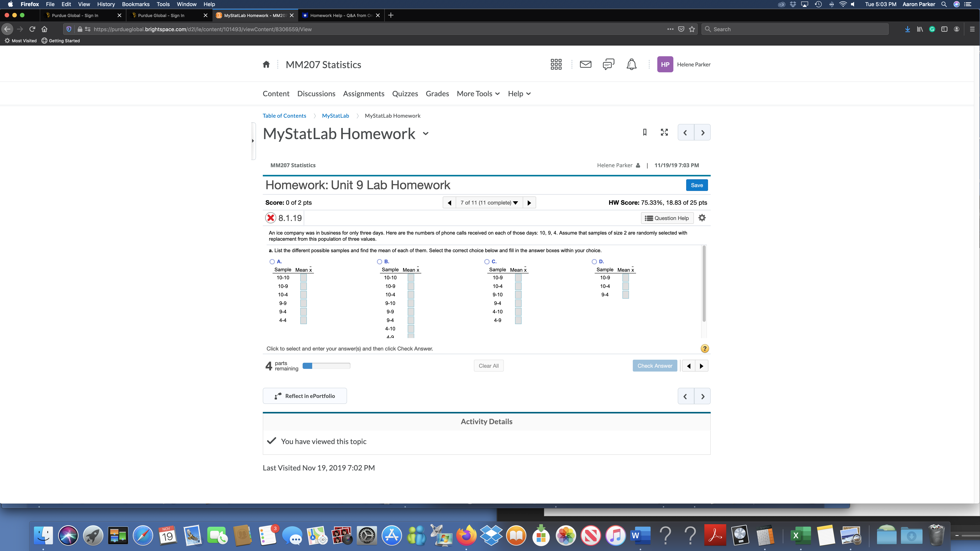Select answer choice C radio button

point(487,262)
